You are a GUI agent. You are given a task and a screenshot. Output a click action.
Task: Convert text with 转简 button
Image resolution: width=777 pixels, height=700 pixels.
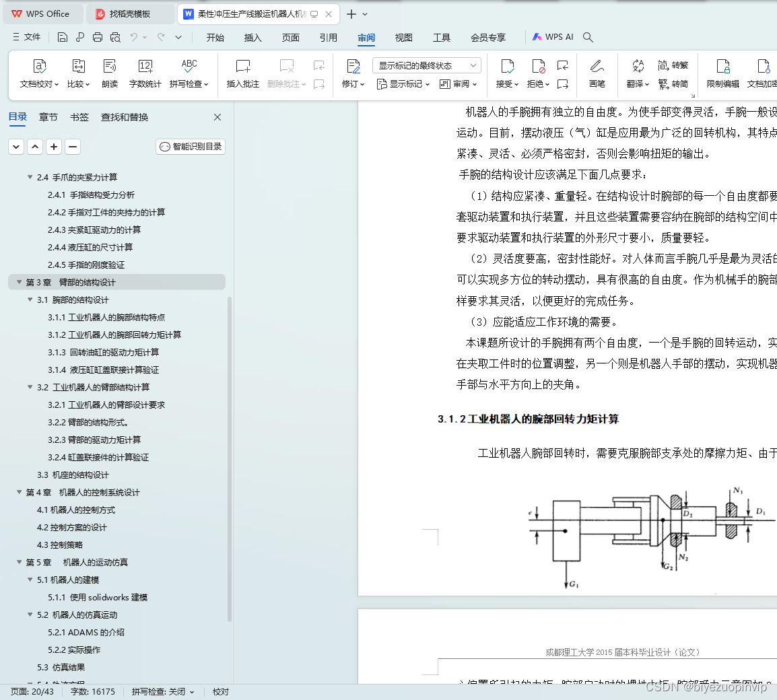tap(673, 83)
